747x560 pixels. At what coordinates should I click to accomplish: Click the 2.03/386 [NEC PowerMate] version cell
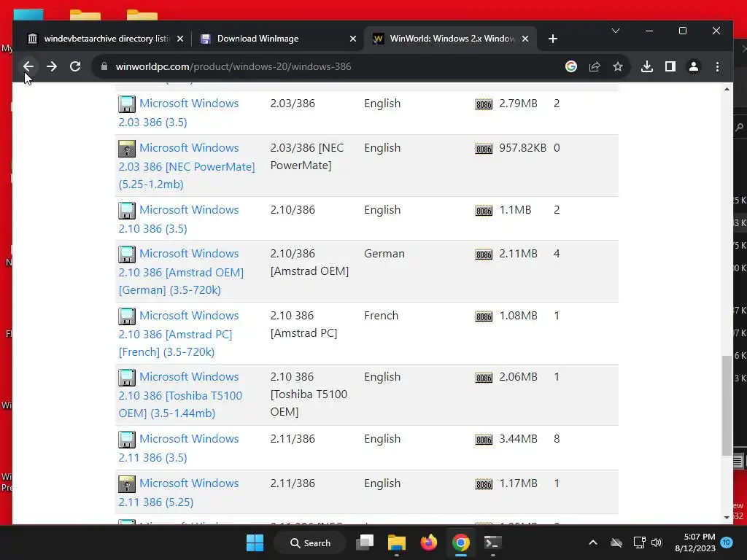coord(307,157)
